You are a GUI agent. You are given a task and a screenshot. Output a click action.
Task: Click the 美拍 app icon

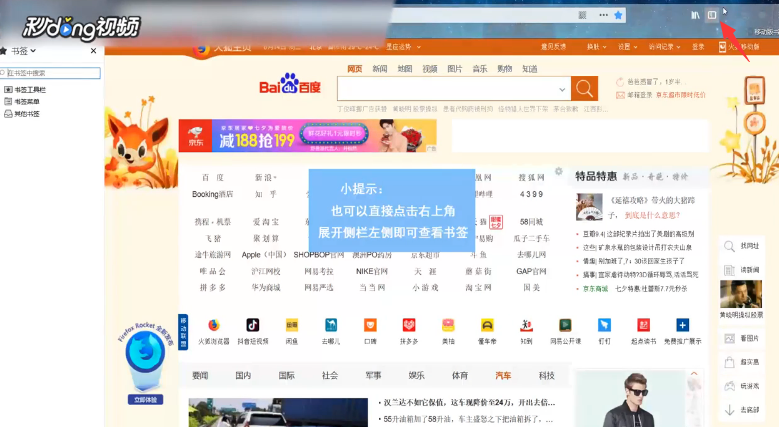(x=448, y=325)
